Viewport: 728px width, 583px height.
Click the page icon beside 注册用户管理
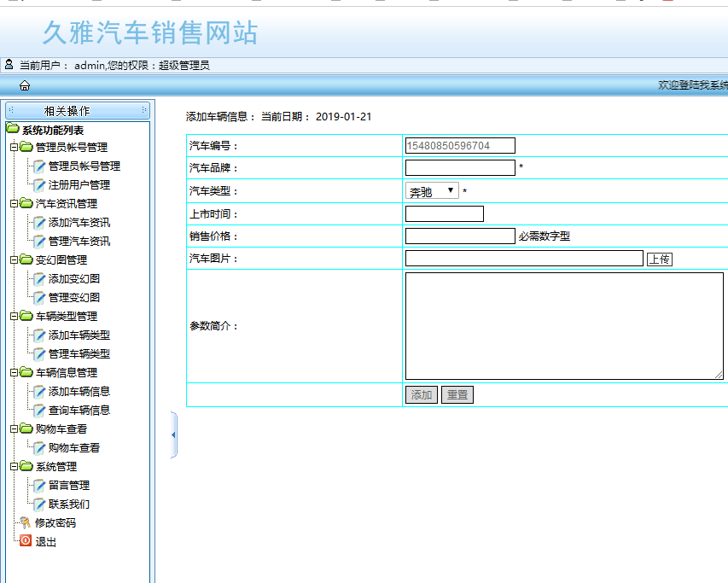click(x=39, y=185)
